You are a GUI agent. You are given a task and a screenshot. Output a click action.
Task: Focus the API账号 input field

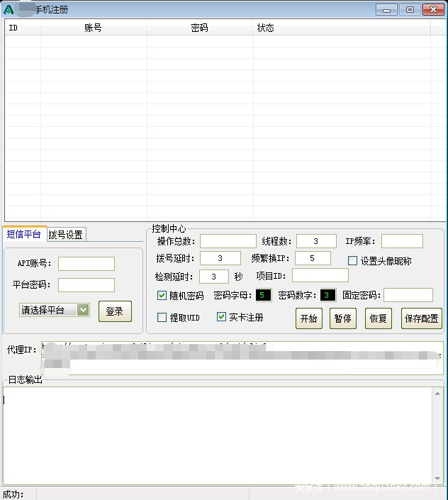point(86,264)
